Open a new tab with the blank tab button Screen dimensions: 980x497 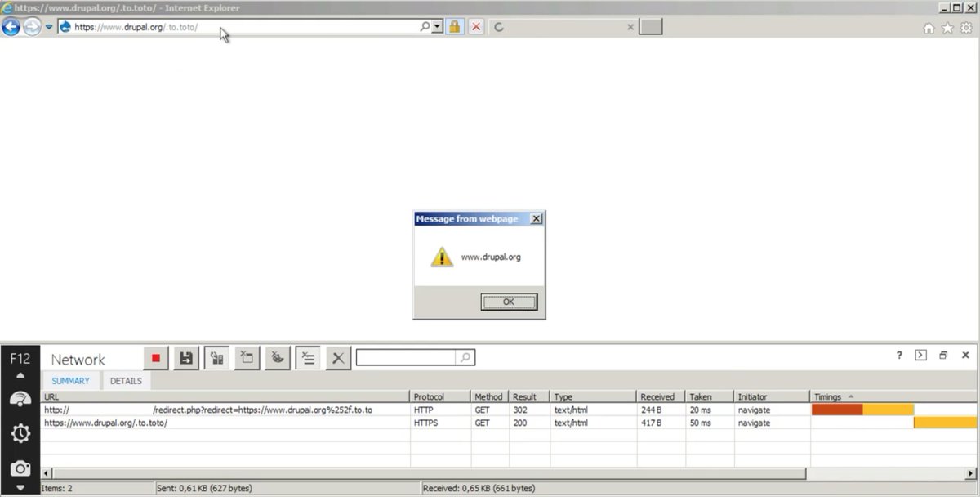[x=651, y=27]
